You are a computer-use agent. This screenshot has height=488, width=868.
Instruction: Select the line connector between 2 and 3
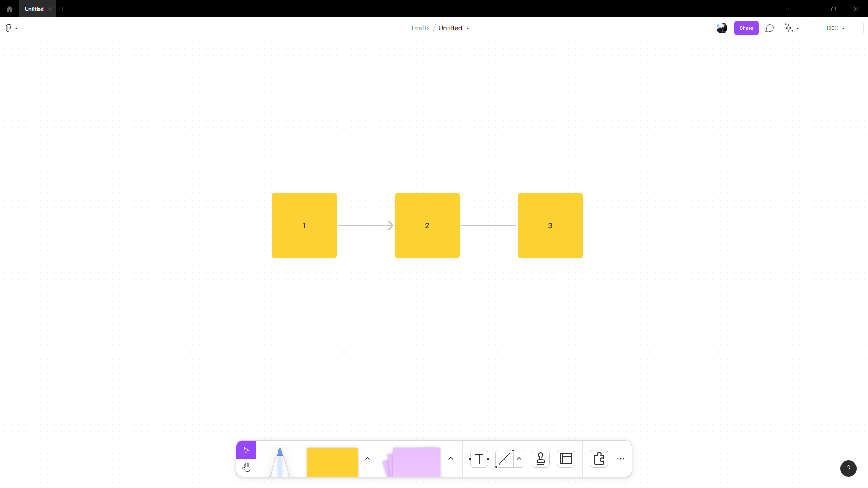click(x=489, y=225)
